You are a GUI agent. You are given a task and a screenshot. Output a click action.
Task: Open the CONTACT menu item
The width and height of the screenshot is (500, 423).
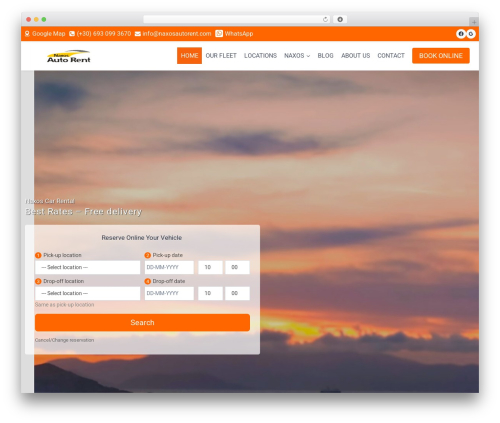[x=391, y=56]
